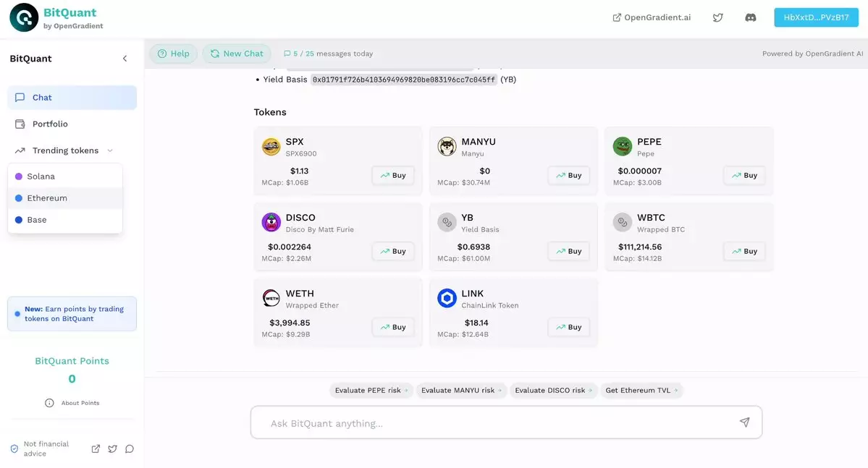Go to the Chat tab
This screenshot has height=468, width=868.
42,98
